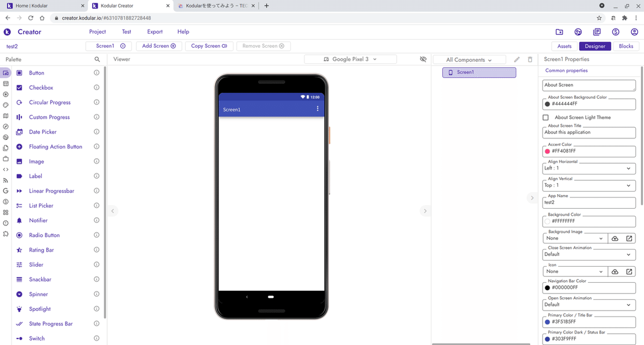Switch to the Assets tab

[565, 46]
